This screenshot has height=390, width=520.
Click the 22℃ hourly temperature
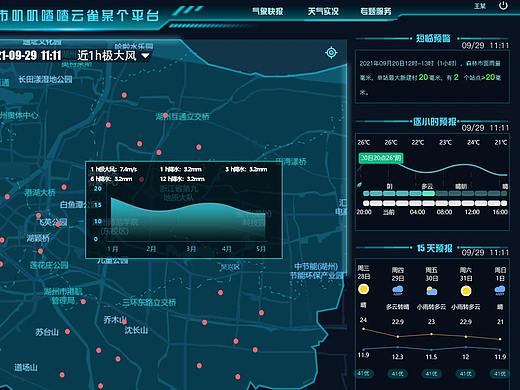[x=418, y=142]
